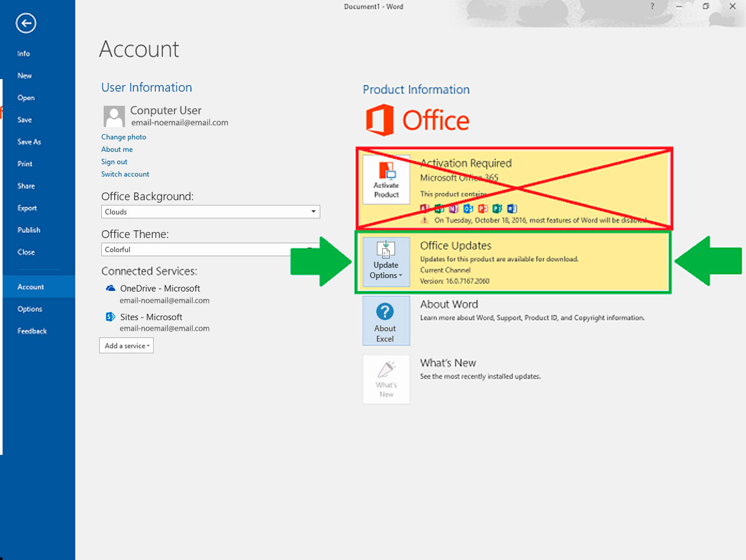Click the Sign out link

point(114,162)
